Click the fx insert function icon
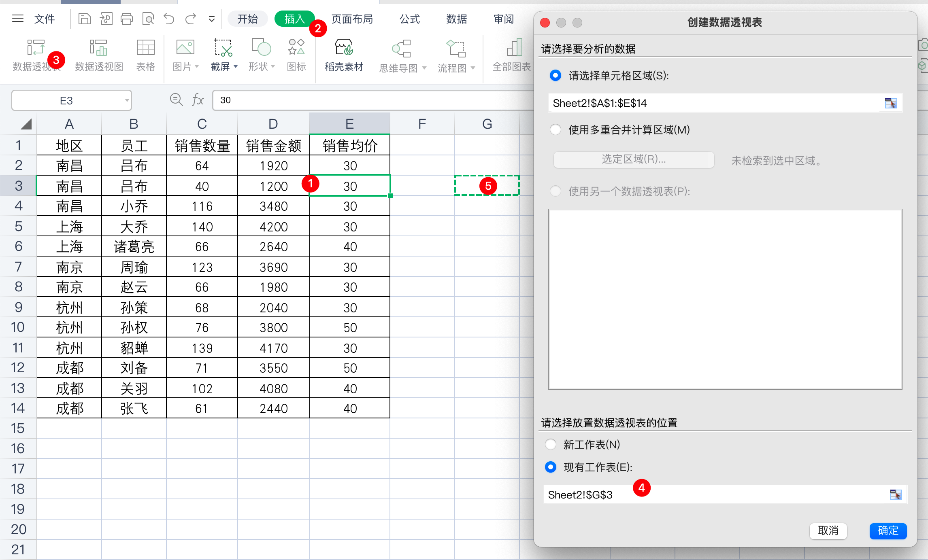Viewport: 928px width, 560px height. point(198,100)
